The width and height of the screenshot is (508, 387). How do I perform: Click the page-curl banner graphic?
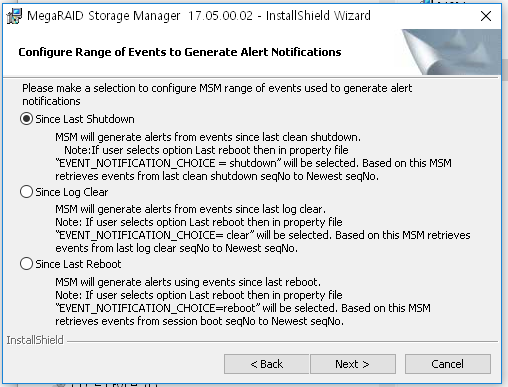click(x=451, y=52)
